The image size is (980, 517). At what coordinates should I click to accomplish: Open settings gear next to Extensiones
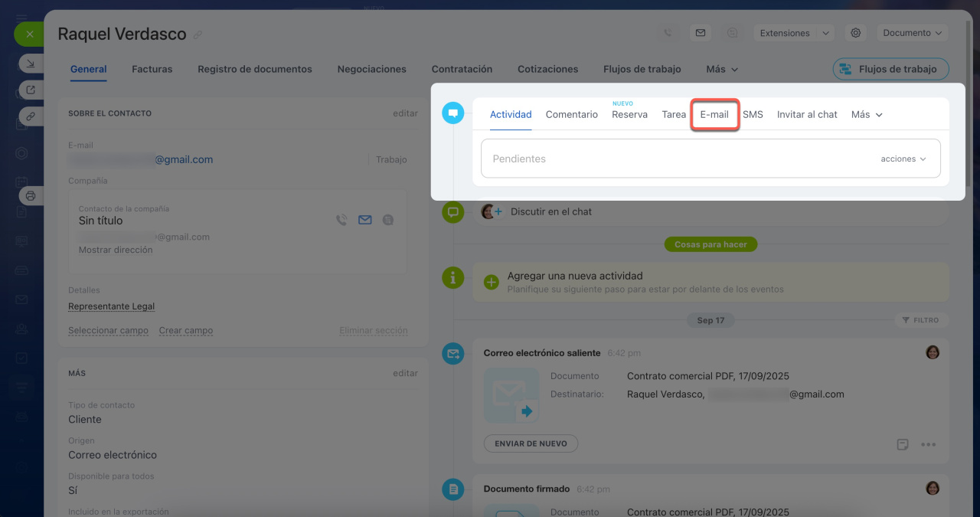[x=856, y=33]
